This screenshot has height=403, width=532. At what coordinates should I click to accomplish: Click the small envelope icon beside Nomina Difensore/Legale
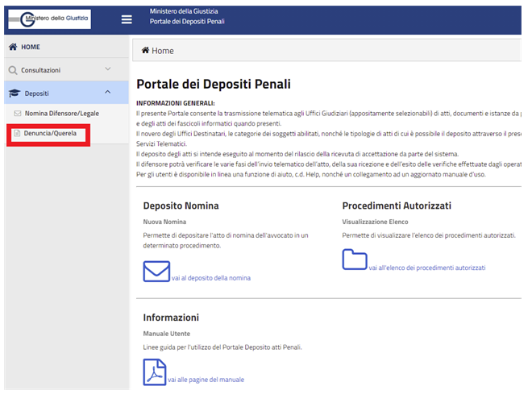point(18,114)
